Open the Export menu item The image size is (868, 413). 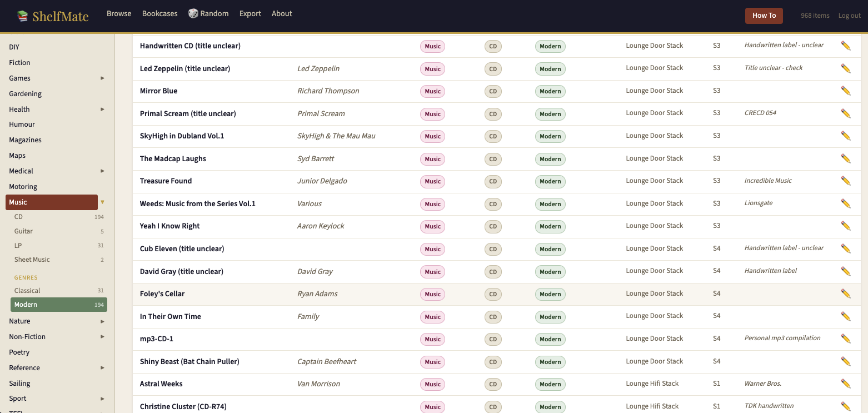250,13
